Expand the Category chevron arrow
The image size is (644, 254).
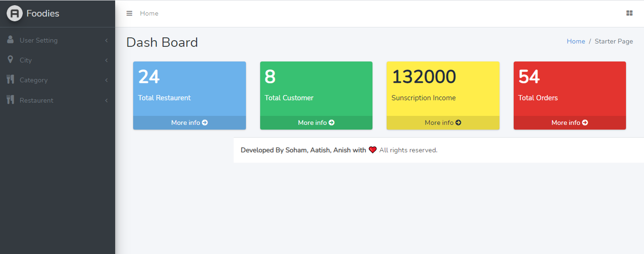107,80
